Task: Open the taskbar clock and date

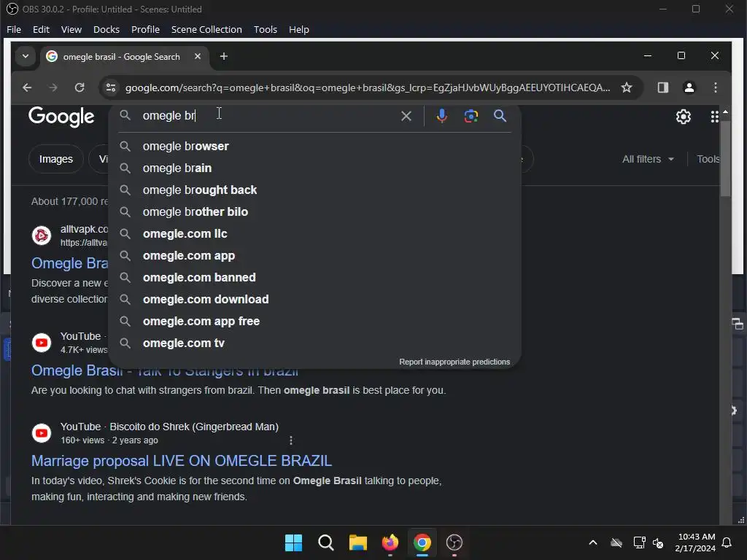Action: click(x=695, y=542)
